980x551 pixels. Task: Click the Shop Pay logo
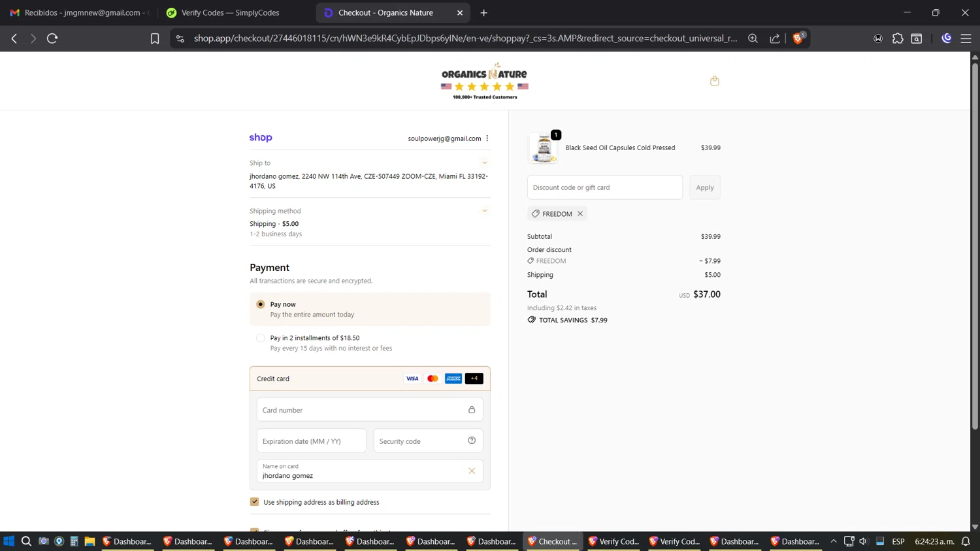(x=261, y=138)
